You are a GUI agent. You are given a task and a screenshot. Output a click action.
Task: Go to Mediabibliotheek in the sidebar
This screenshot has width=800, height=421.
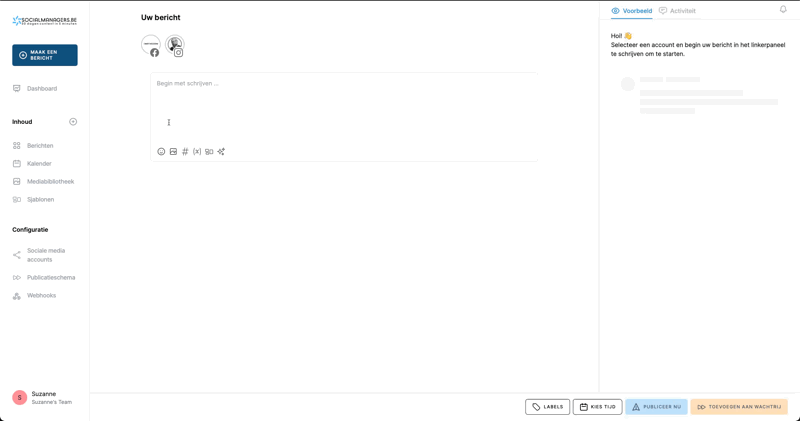(x=50, y=182)
